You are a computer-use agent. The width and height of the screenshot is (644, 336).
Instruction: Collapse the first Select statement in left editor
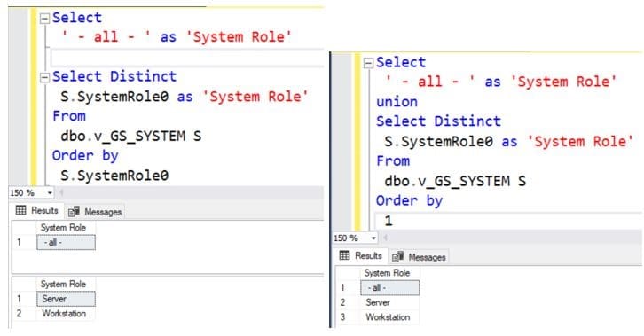tap(44, 18)
